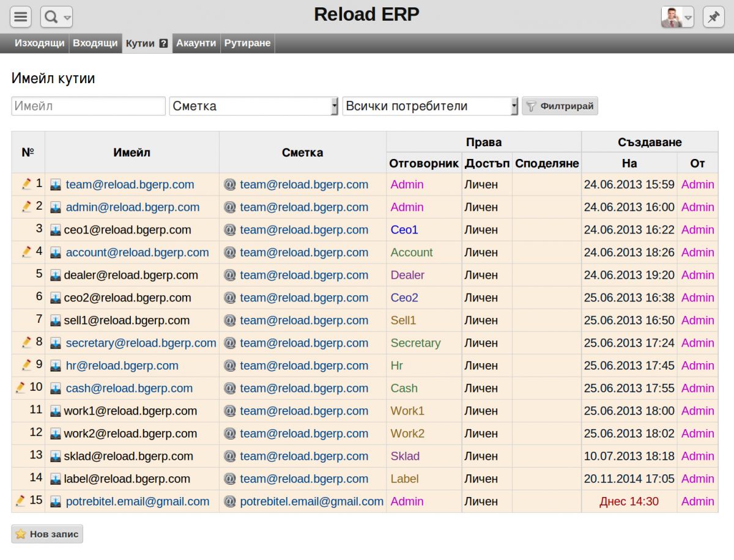Click the Филтрирай button
The width and height of the screenshot is (734, 560).
click(x=560, y=106)
